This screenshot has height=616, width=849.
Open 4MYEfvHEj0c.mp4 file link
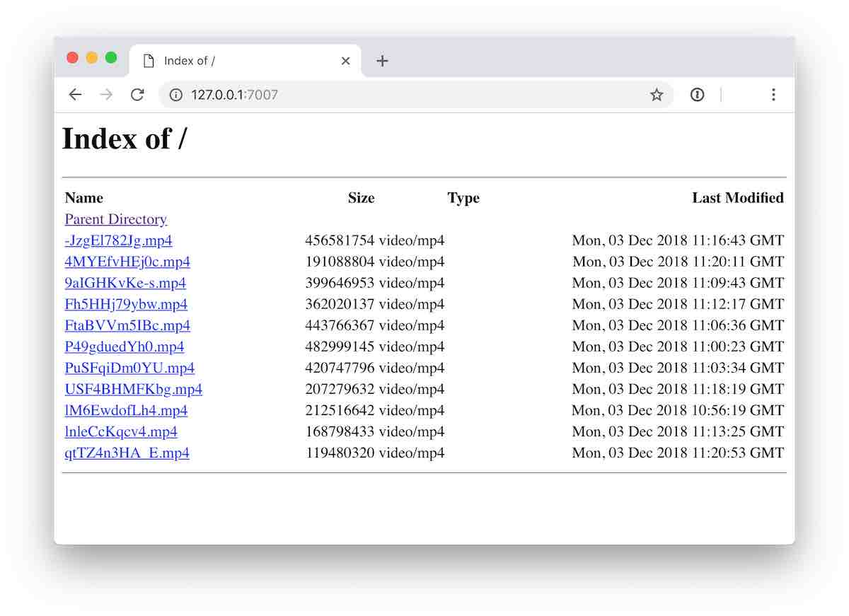pos(127,262)
